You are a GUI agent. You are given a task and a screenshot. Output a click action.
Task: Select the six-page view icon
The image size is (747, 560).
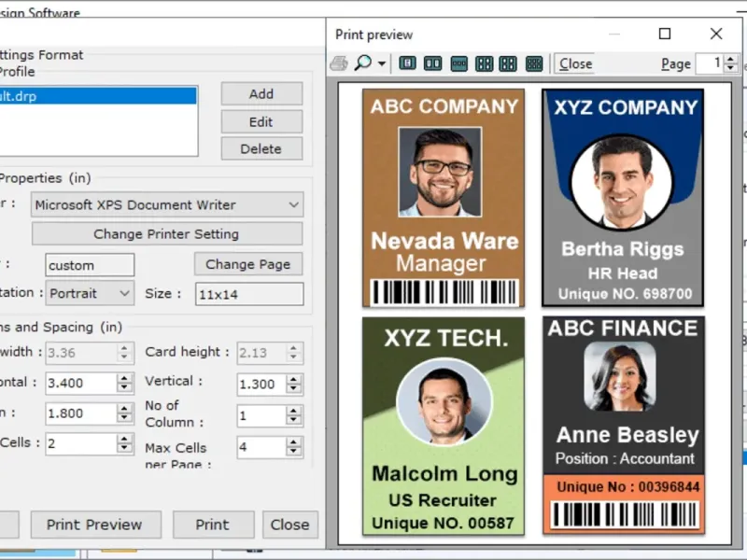(x=534, y=63)
